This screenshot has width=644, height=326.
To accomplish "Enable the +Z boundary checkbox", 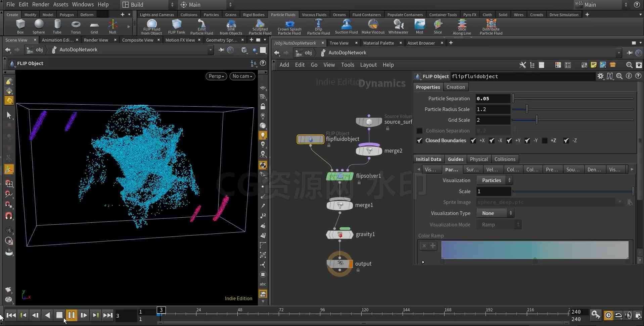I will pos(545,141).
